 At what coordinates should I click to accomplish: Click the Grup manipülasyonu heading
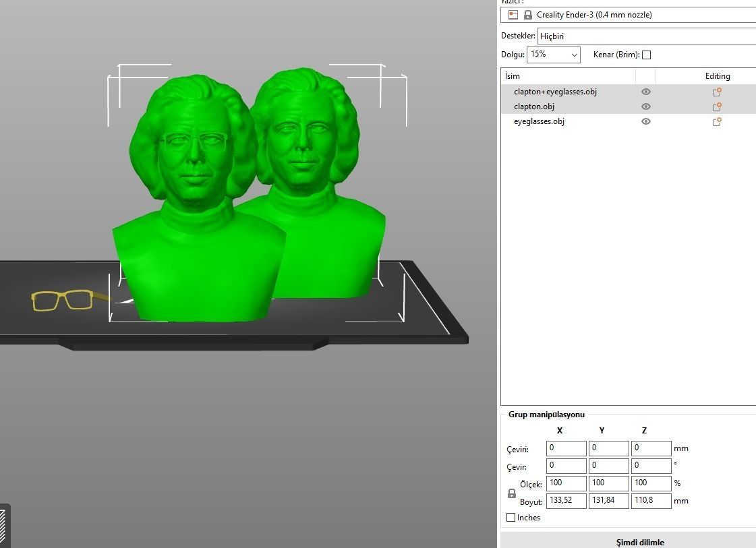point(546,415)
